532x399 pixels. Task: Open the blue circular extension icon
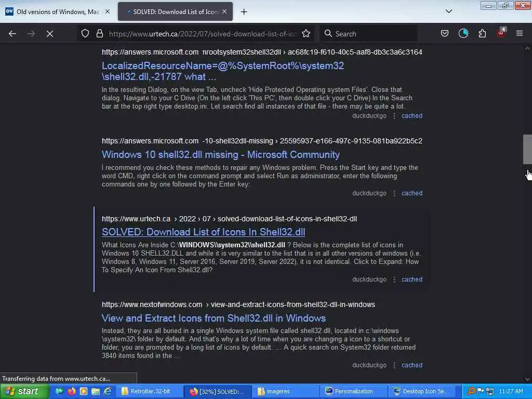(x=463, y=34)
